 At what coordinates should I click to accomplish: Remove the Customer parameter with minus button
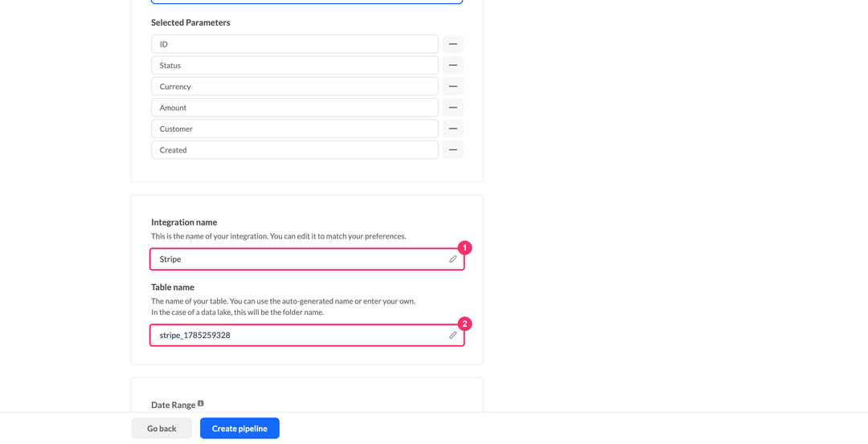coord(452,128)
